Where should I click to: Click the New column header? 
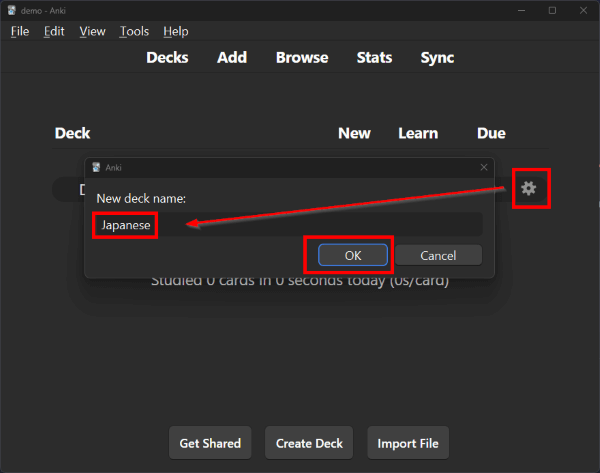[x=354, y=133]
